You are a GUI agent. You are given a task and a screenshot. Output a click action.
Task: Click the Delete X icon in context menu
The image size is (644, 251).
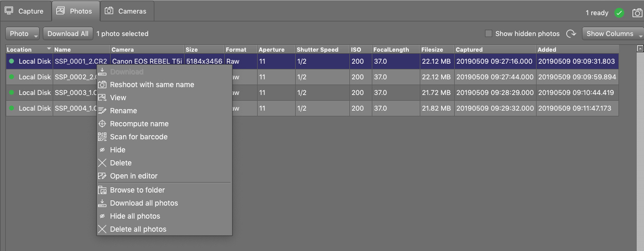[x=102, y=163]
